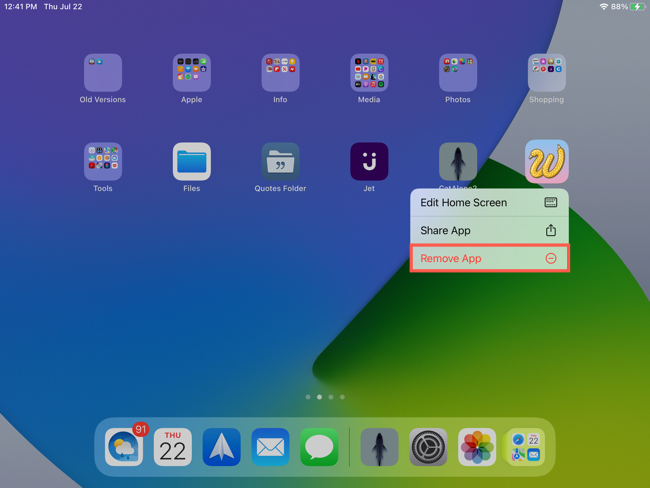
Task: Open the App Library icon in dock
Action: (x=526, y=447)
